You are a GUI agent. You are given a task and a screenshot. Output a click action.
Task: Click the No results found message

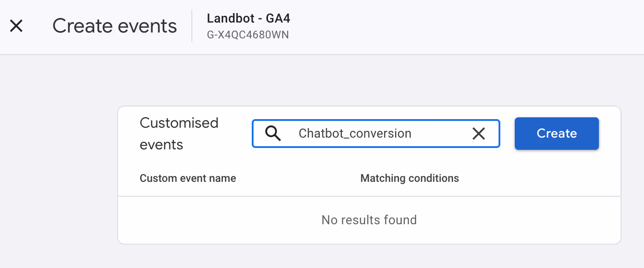point(369,220)
